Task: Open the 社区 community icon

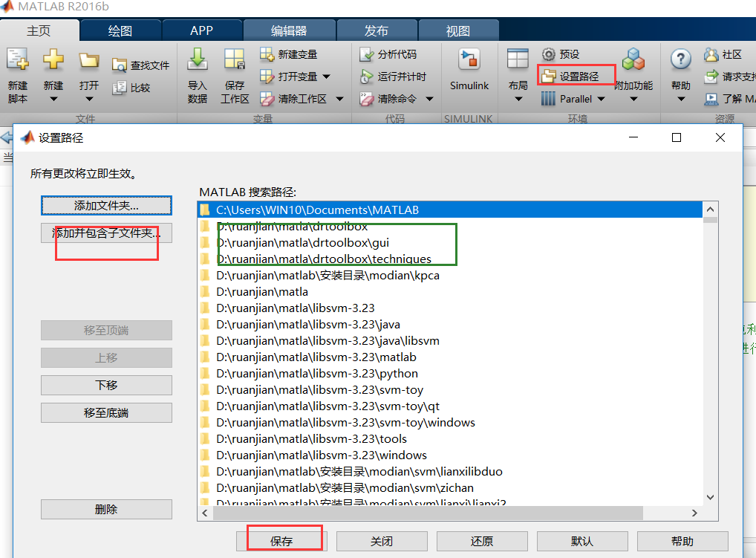Action: (711, 53)
